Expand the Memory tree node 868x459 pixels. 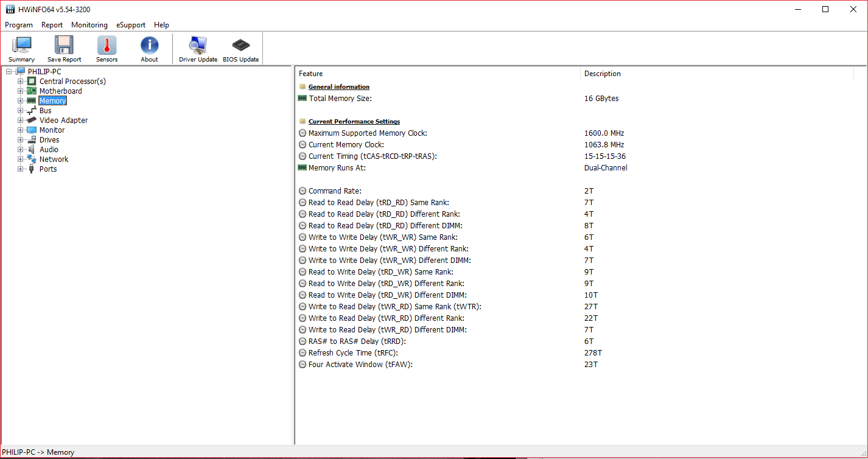click(20, 100)
